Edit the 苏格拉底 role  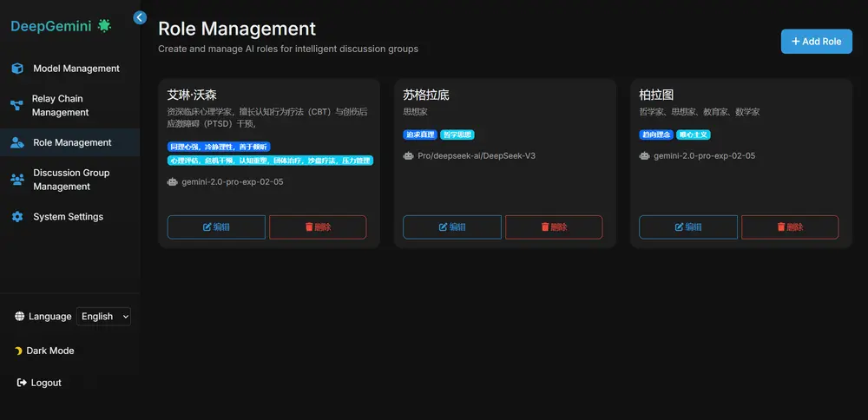452,227
